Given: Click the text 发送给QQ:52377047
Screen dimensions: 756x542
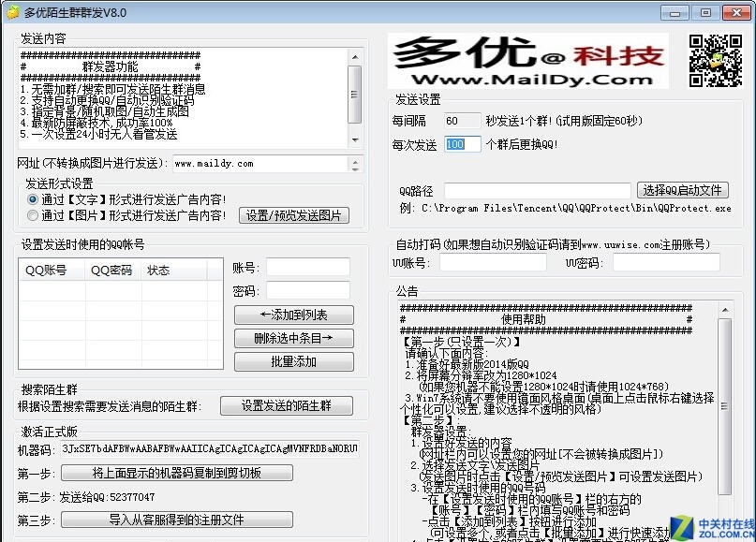Looking at the screenshot, I should 107,497.
